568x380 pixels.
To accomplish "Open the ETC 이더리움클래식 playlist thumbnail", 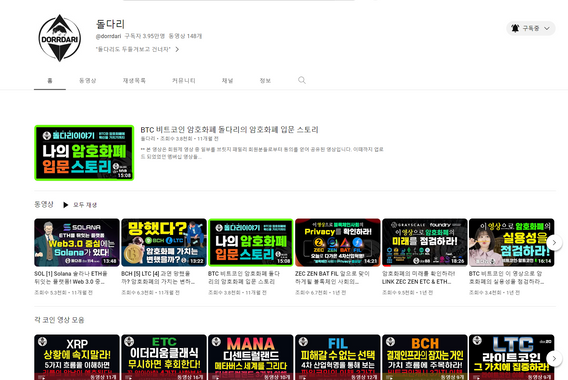I will (x=164, y=357).
